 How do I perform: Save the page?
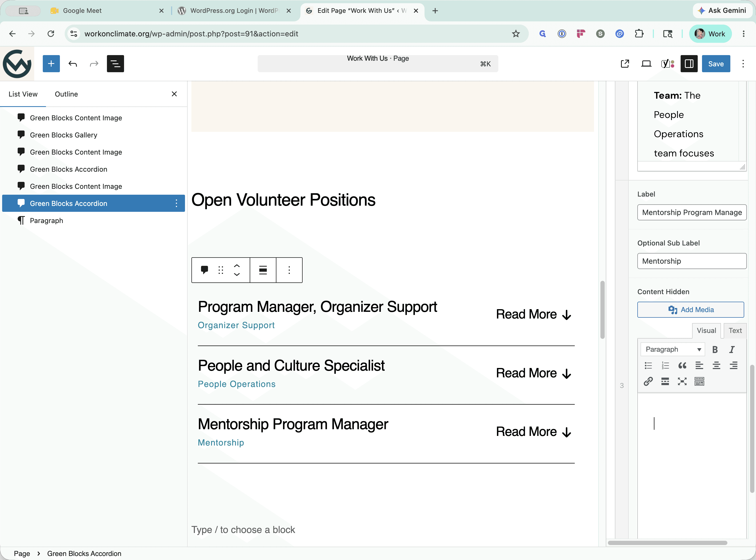pos(716,64)
